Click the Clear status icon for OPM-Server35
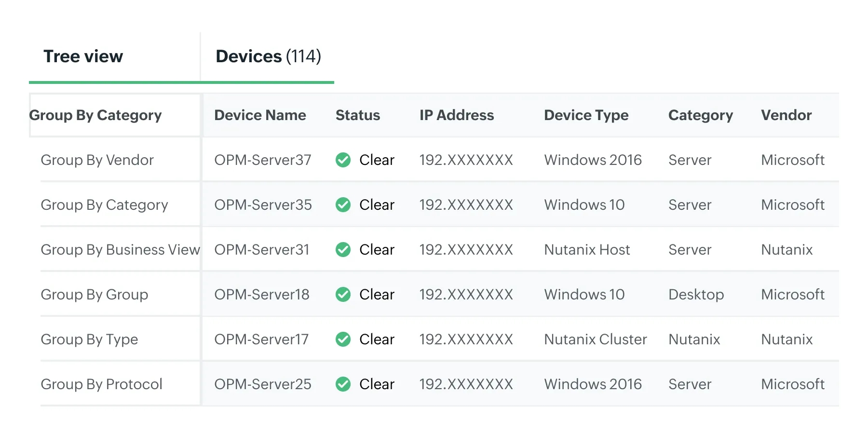This screenshot has width=868, height=434. click(343, 204)
